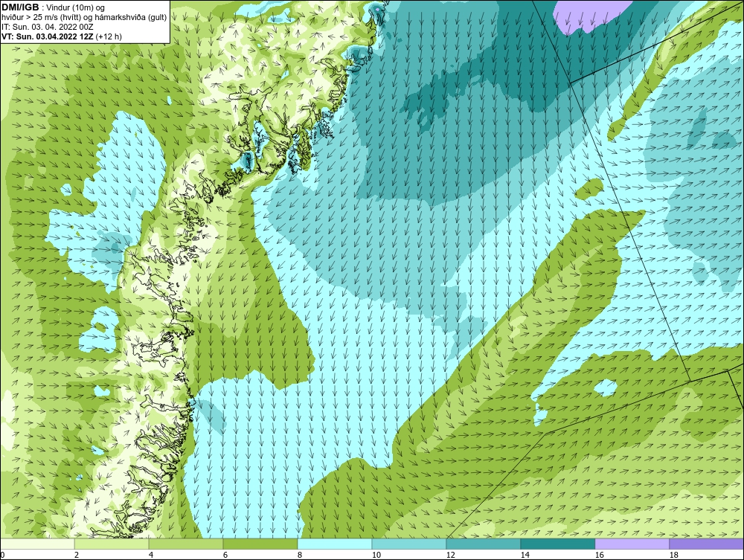Select the 8–10 m/s light cyan swatch

[x=335, y=544]
